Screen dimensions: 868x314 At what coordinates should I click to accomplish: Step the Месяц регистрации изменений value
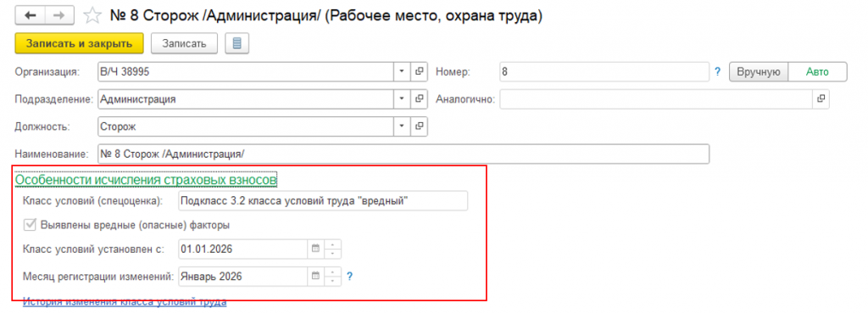point(332,276)
